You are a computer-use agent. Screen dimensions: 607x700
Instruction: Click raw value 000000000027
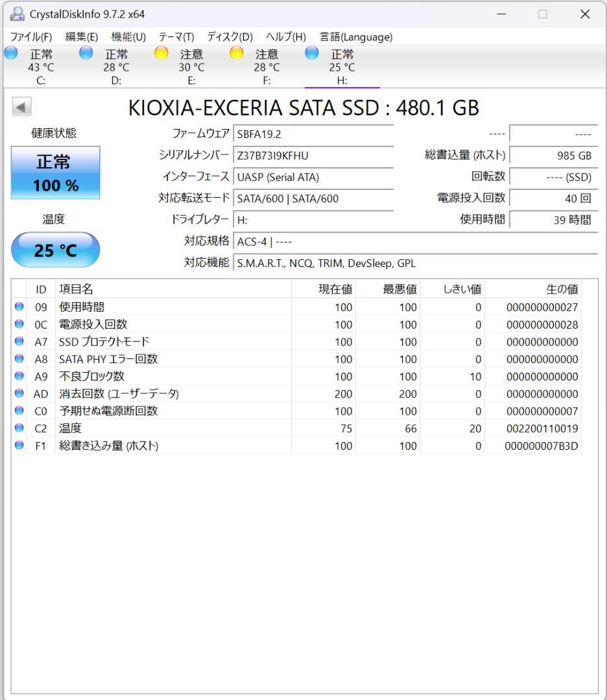click(x=542, y=308)
